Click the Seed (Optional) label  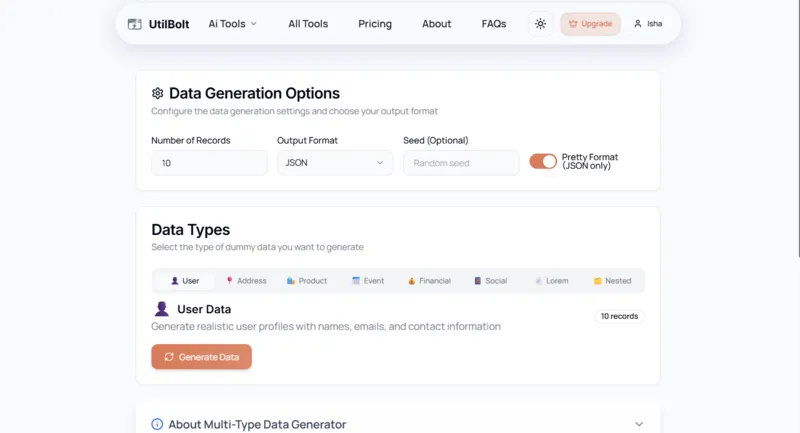tap(436, 140)
